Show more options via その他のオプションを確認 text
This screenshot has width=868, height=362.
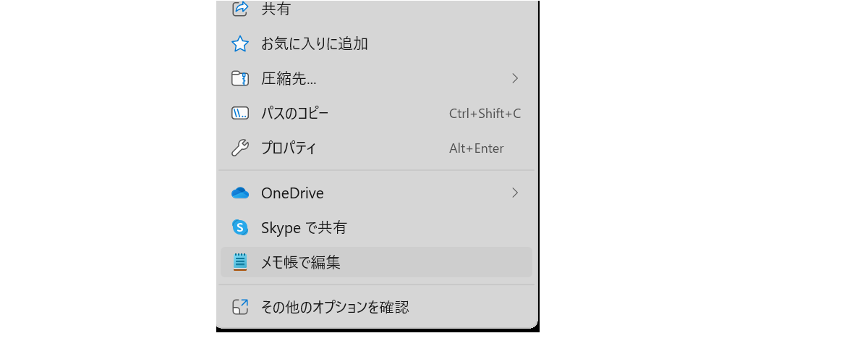click(x=335, y=307)
